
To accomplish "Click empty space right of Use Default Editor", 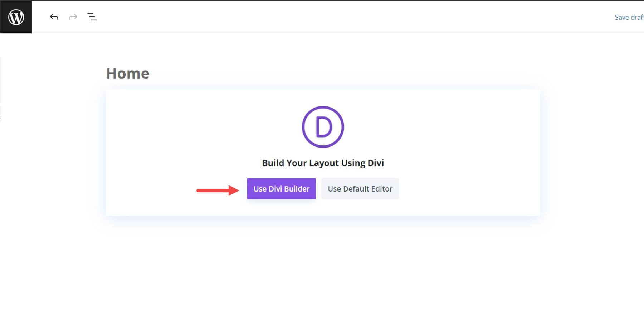I will click(465, 189).
